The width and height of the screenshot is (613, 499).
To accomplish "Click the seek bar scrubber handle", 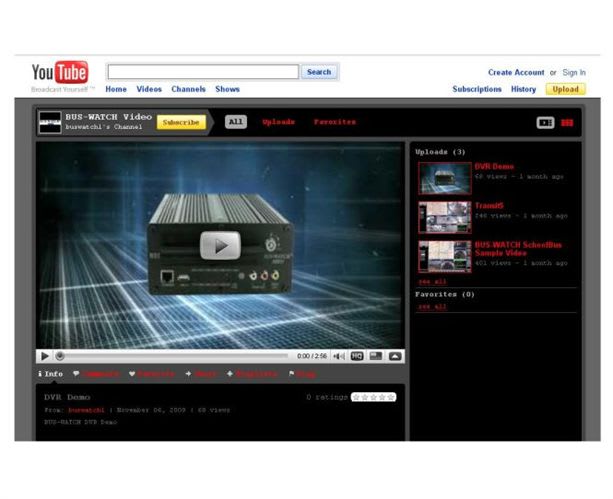I will (60, 356).
